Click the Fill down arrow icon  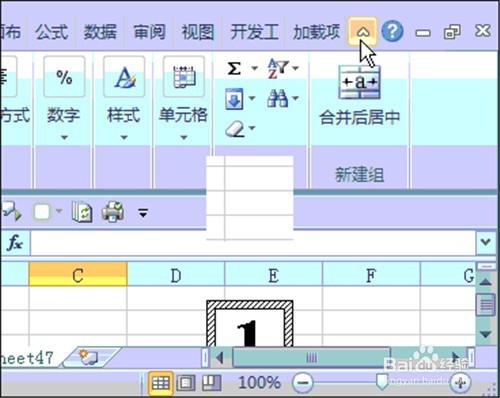coord(234,99)
